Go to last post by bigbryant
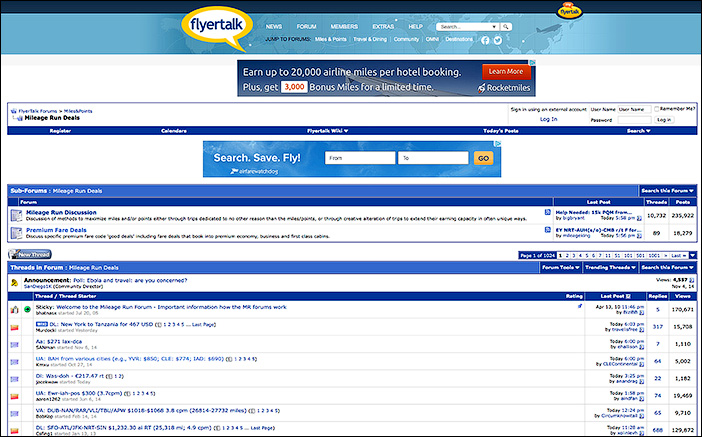Image resolution: width=702 pixels, height=437 pixels. tap(639, 218)
